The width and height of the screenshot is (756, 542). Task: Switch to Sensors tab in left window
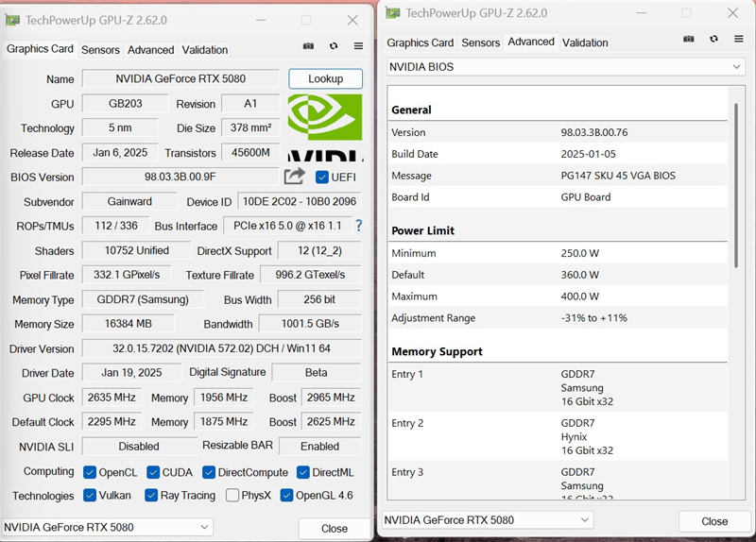[100, 50]
